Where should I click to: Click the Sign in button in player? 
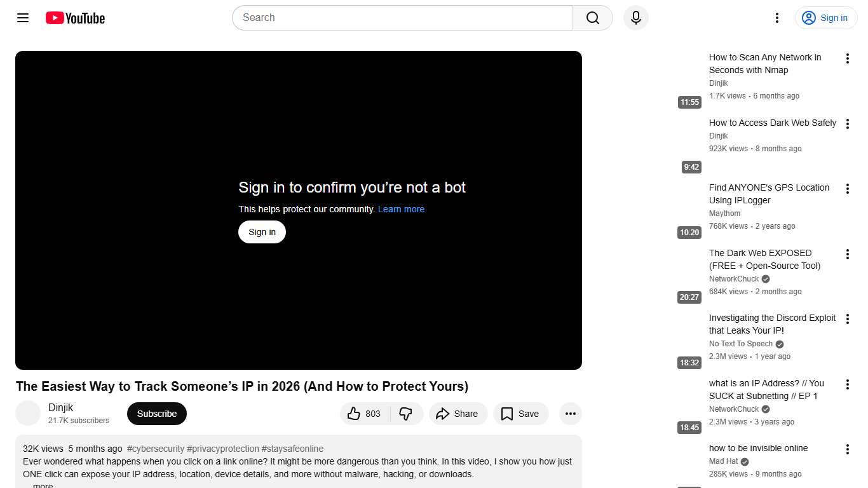click(x=261, y=232)
